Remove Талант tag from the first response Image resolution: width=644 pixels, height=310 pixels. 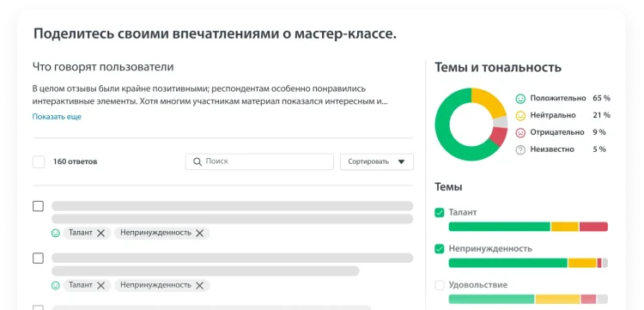[100, 234]
